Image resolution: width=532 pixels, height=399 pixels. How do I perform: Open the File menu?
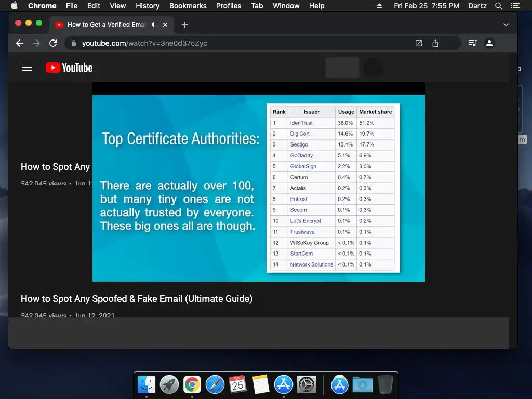(x=72, y=6)
